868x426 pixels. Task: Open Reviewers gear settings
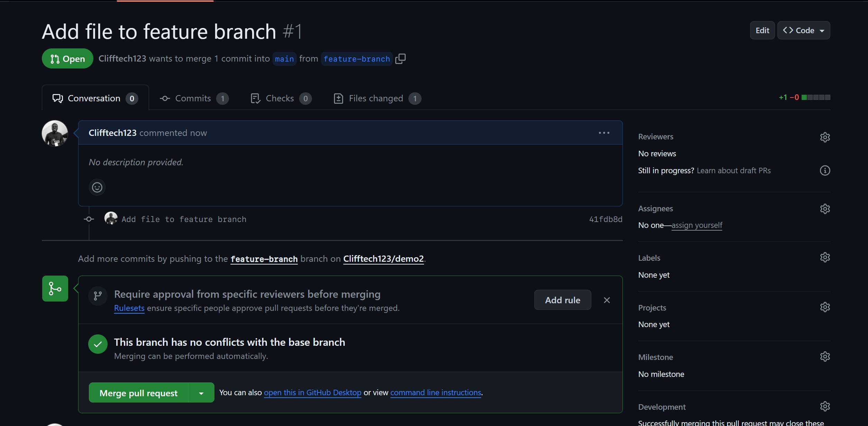pos(825,137)
